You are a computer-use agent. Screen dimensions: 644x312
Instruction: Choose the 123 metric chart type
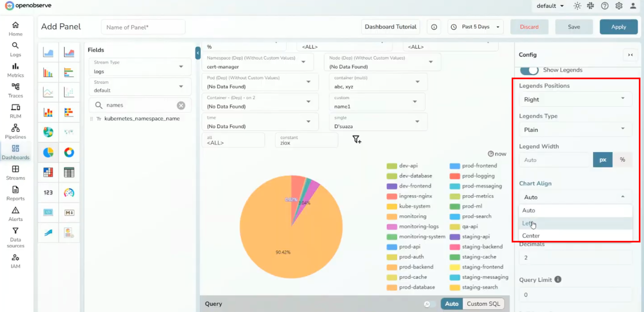click(48, 193)
